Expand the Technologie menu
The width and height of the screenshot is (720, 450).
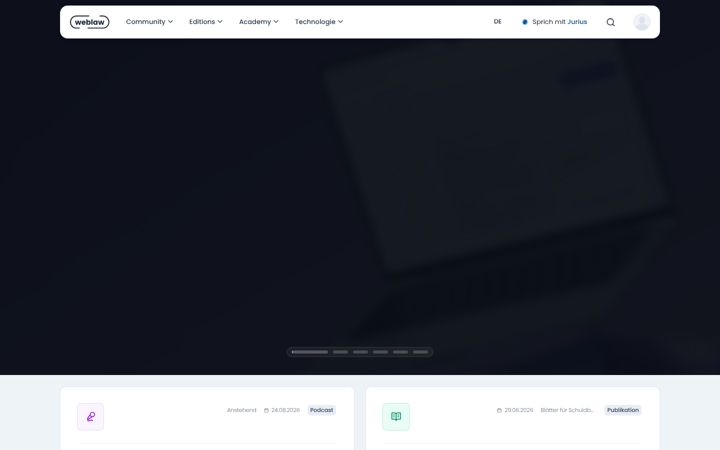319,22
